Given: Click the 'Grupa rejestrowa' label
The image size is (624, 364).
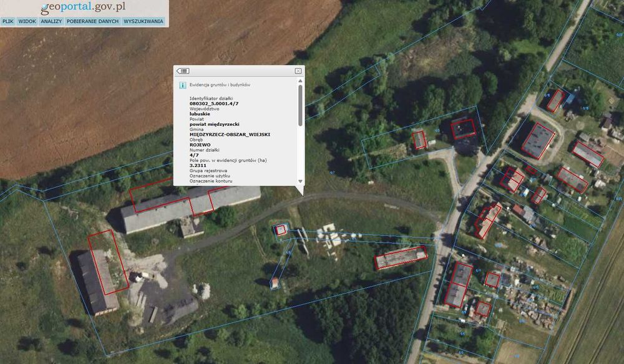Looking at the screenshot, I should (x=208, y=171).
